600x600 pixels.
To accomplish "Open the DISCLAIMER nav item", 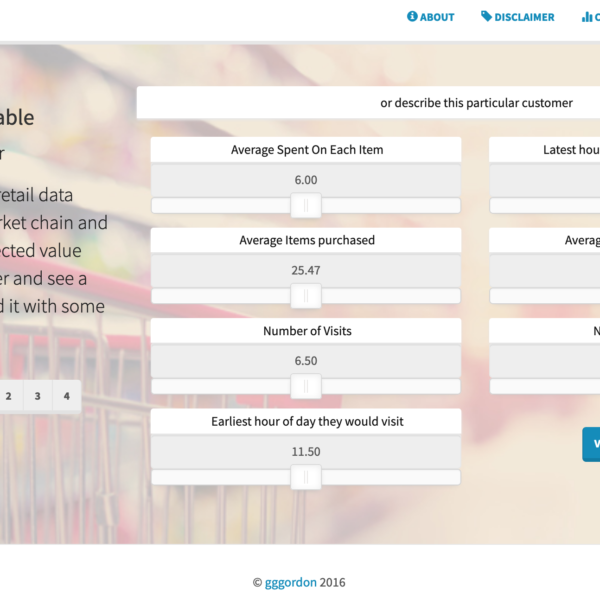I will pos(524,17).
